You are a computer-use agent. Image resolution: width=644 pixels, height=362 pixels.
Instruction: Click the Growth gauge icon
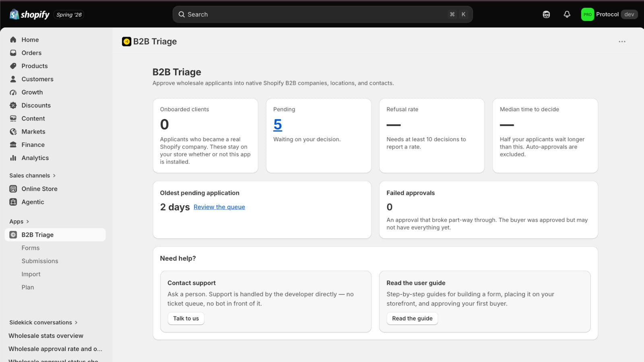coord(13,92)
